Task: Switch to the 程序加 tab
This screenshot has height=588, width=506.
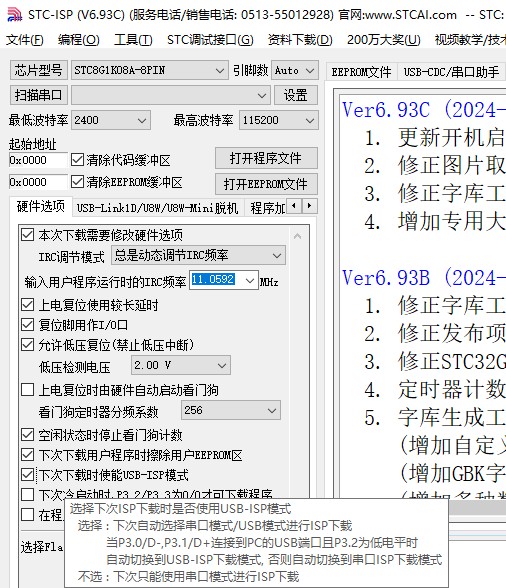Action: pos(267,207)
